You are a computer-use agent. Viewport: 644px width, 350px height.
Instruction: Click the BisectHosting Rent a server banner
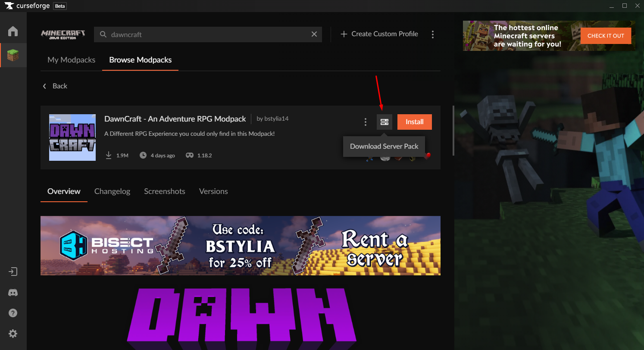[x=241, y=246]
